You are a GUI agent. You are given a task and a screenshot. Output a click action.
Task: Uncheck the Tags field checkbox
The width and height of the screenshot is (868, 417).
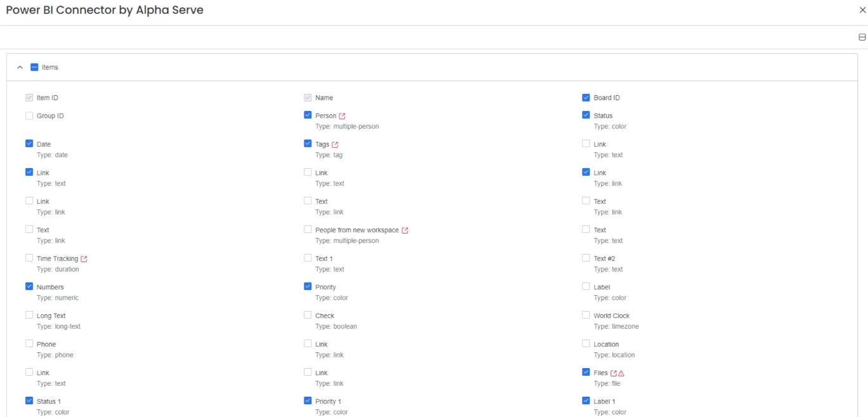click(x=308, y=143)
